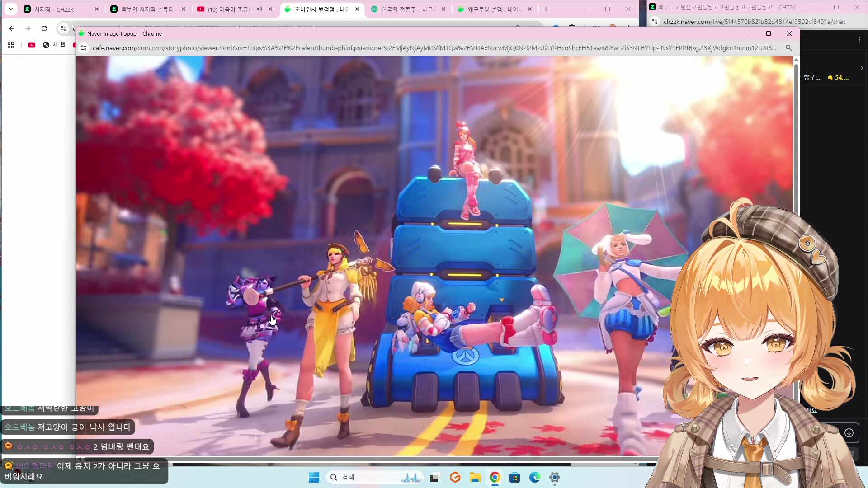Reload the page in main browser
The width and height of the screenshot is (868, 488).
pos(44,28)
